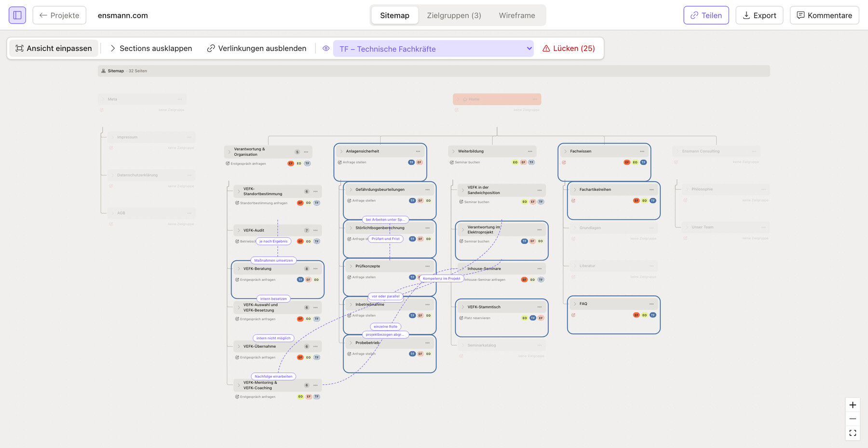
Task: Select the 'Maßnahmen umsetzen' link label
Action: 273,261
